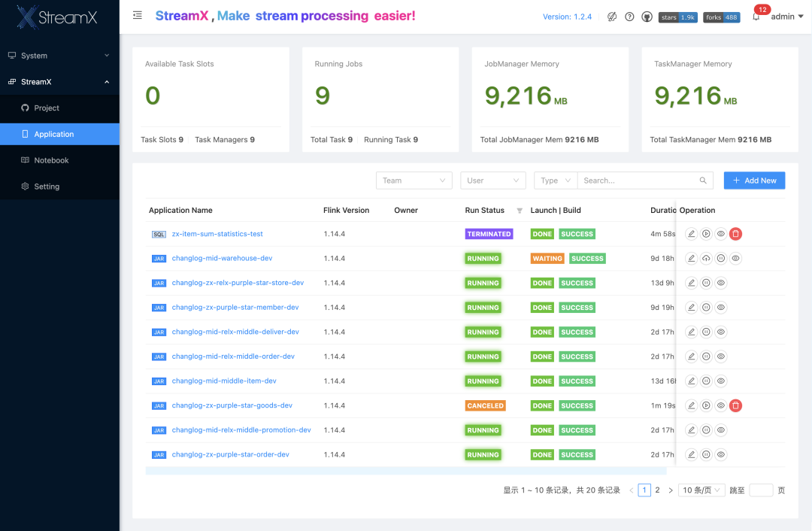View details of changlog-zx-purple-star-member-dev via eye icon

click(x=721, y=307)
